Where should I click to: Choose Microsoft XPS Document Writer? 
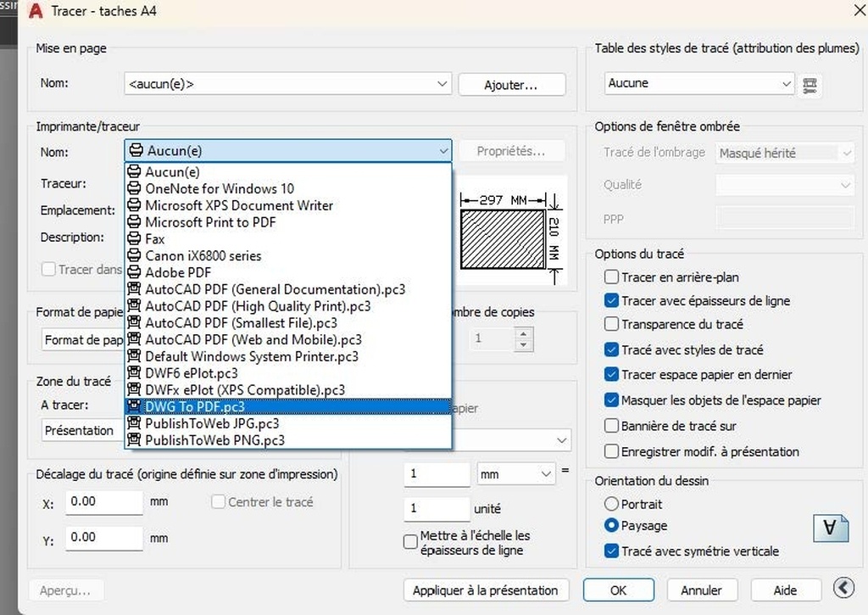pyautogui.click(x=288, y=205)
